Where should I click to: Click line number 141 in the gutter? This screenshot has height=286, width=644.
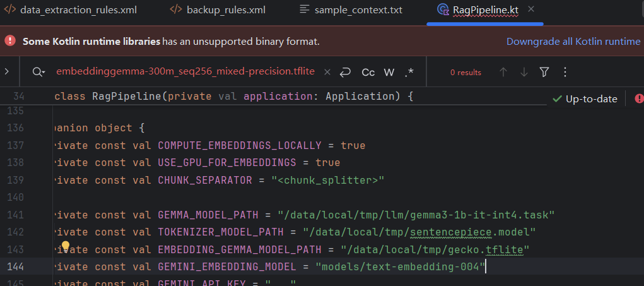(16, 215)
